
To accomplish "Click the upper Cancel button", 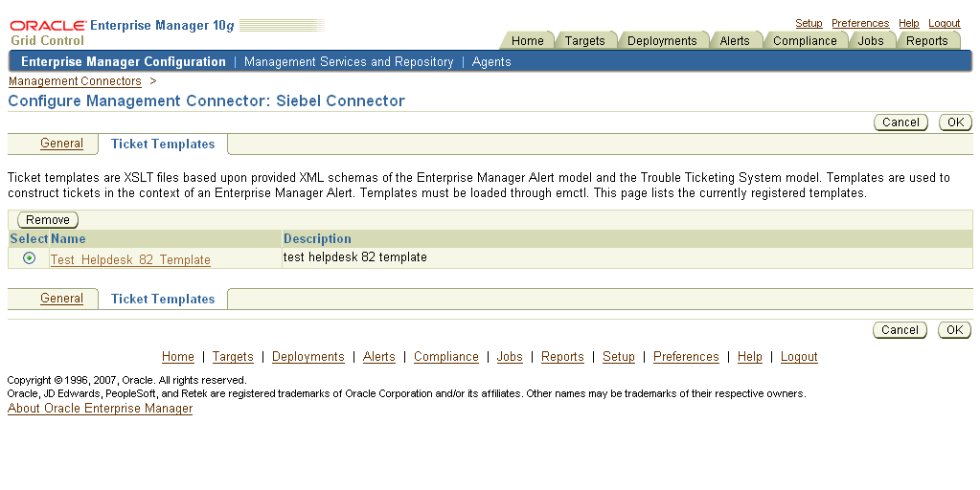I will click(x=900, y=122).
